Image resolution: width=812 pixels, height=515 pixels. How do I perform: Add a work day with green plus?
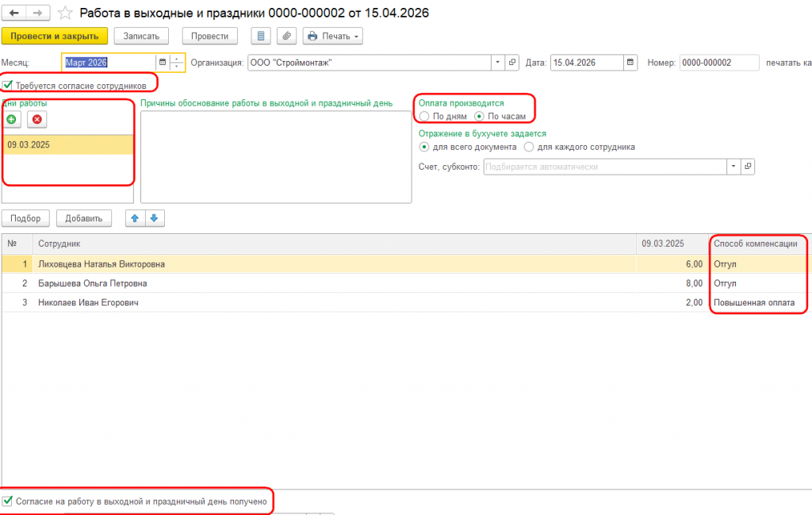(x=11, y=120)
